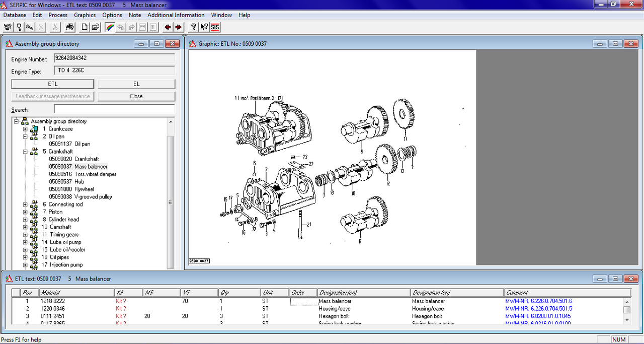Click comment MWM-NR. 6.0200.01.0.1045

[538, 316]
